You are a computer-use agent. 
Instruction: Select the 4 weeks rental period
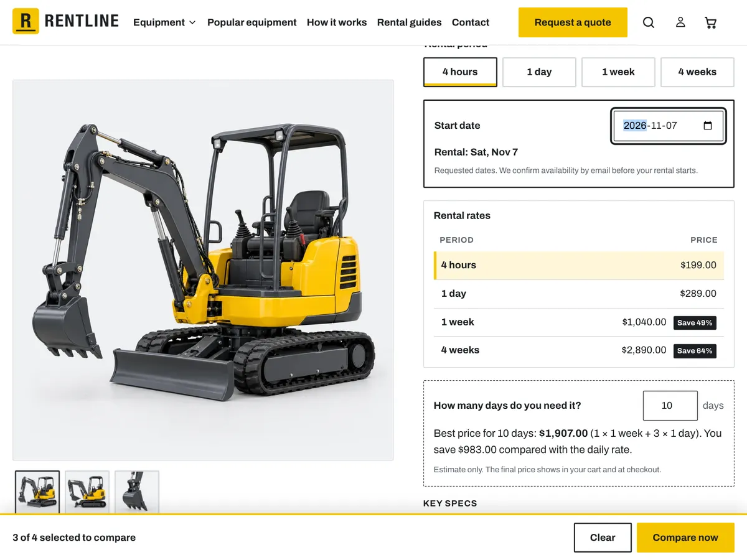coord(697,72)
